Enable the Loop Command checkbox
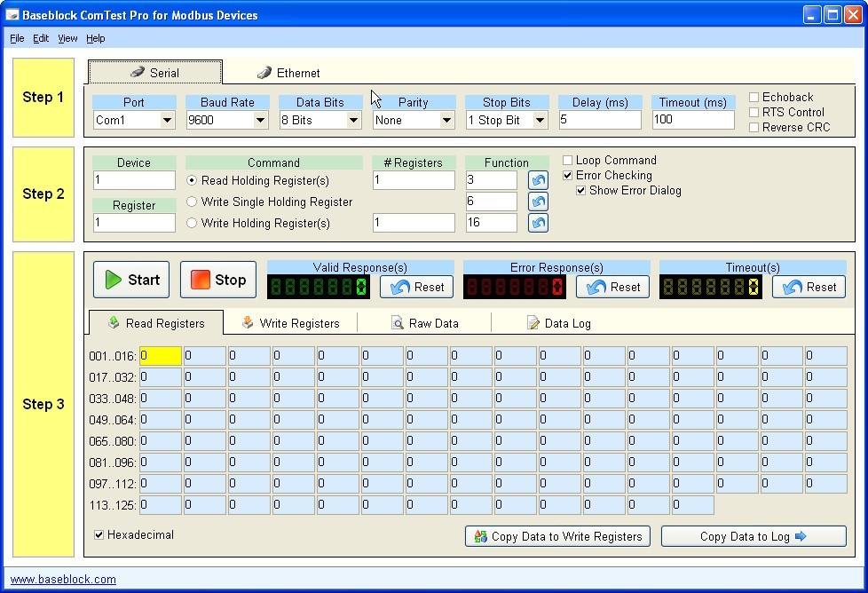 pos(566,161)
